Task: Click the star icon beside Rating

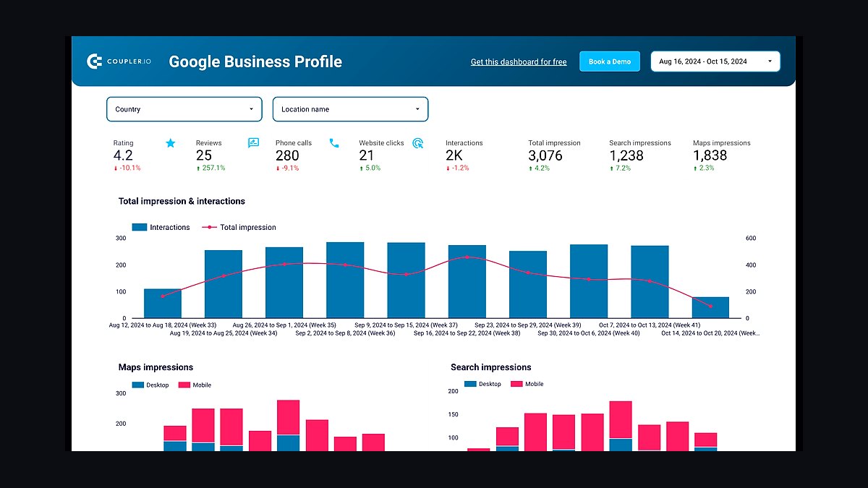Action: coord(171,143)
